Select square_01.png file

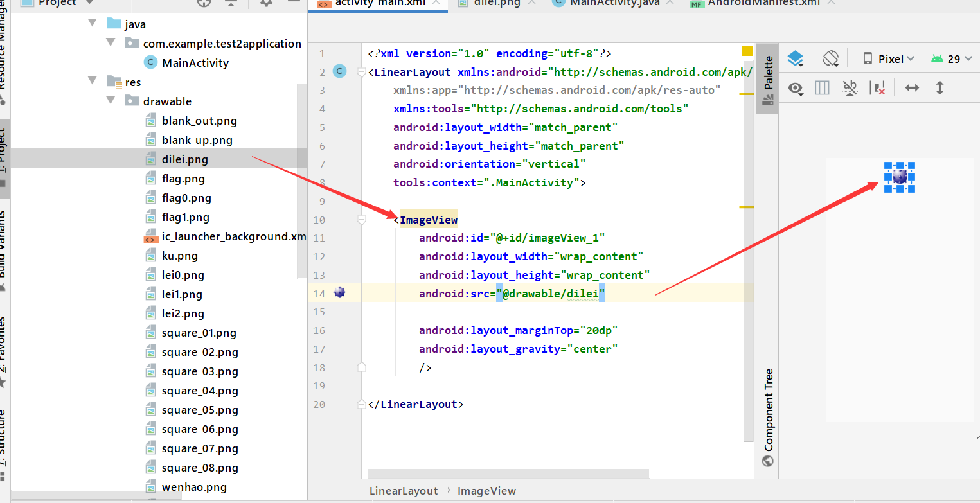(x=199, y=333)
